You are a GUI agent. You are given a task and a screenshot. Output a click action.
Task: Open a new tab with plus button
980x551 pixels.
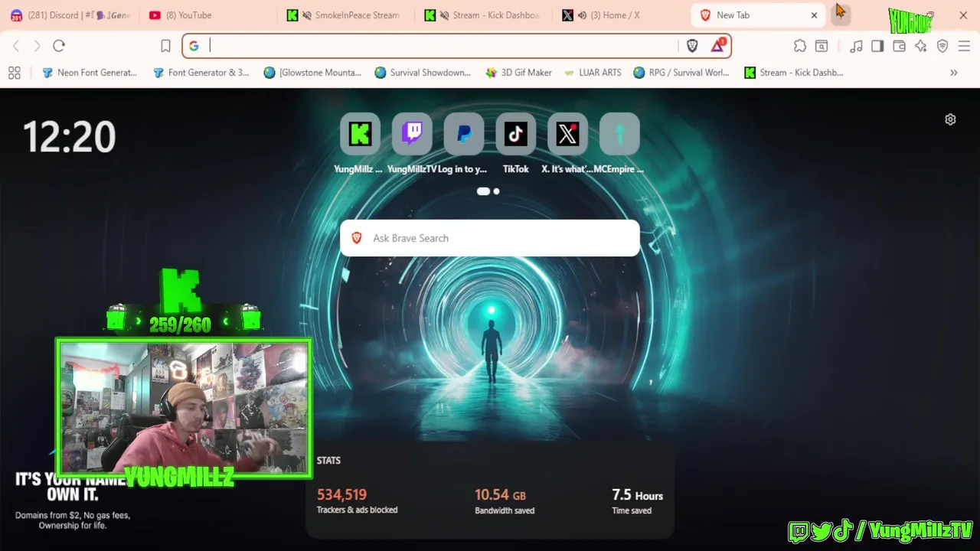pyautogui.click(x=841, y=15)
